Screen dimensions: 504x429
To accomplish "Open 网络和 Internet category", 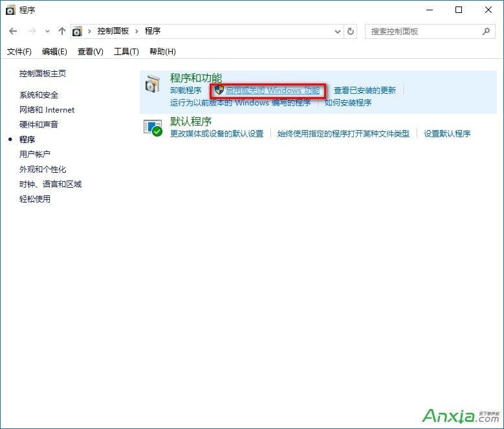I will click(x=47, y=110).
